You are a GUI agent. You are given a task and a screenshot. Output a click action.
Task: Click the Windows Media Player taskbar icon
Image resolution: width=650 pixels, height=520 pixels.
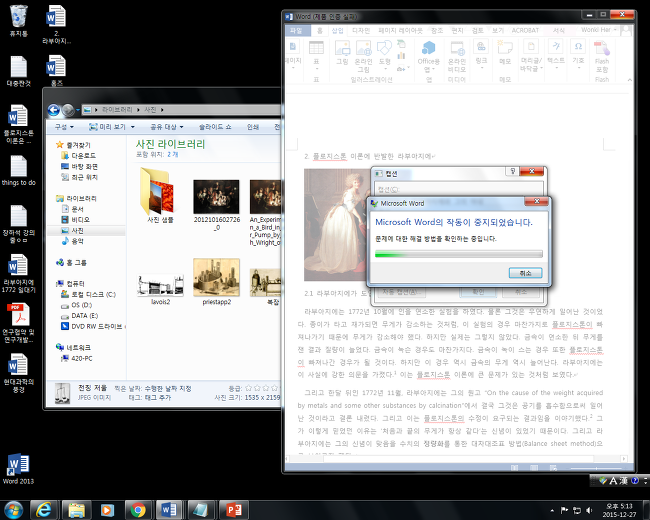point(107,510)
